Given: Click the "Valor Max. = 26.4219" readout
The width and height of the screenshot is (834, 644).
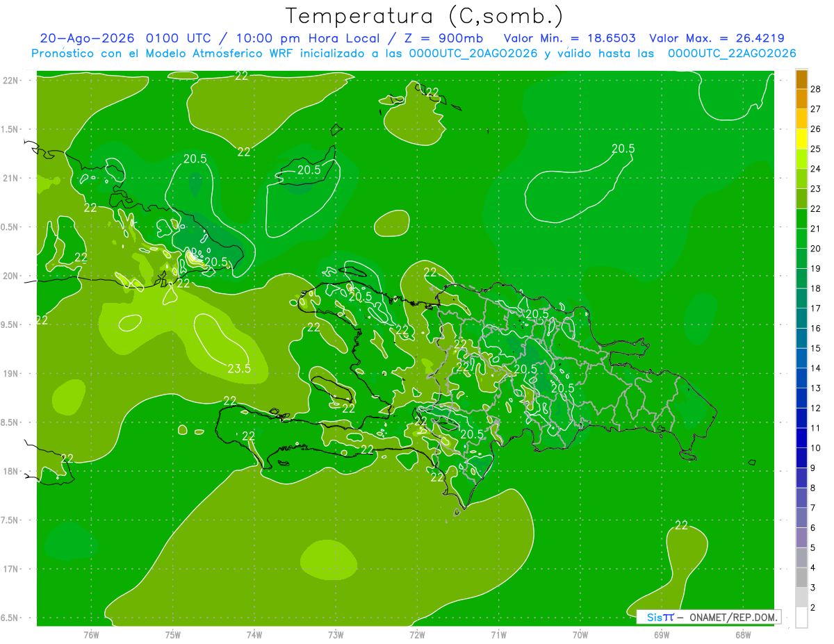Looking at the screenshot, I should pos(717,38).
